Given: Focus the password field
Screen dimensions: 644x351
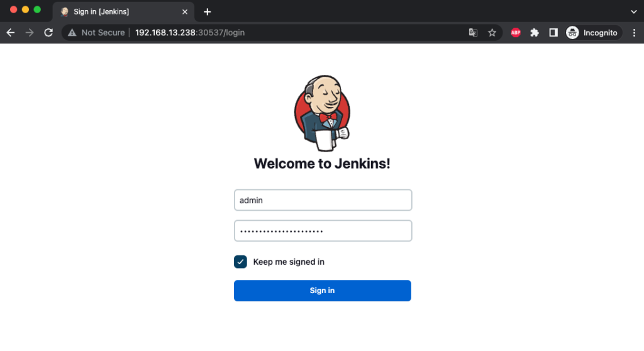Looking at the screenshot, I should tap(323, 231).
